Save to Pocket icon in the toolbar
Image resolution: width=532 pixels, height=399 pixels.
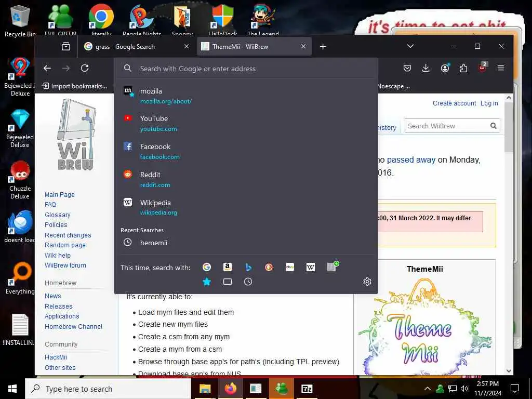407,68
